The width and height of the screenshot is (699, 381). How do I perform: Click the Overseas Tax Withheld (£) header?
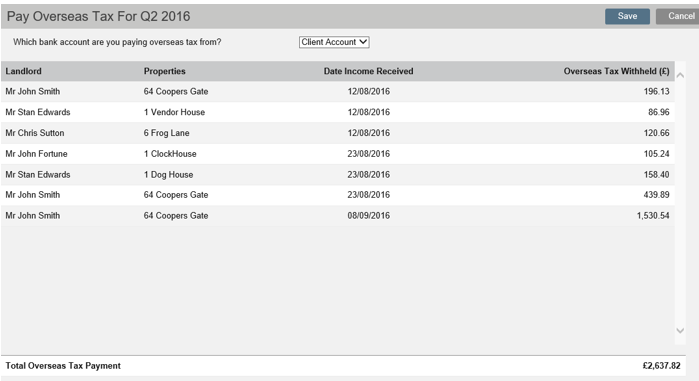pos(617,71)
